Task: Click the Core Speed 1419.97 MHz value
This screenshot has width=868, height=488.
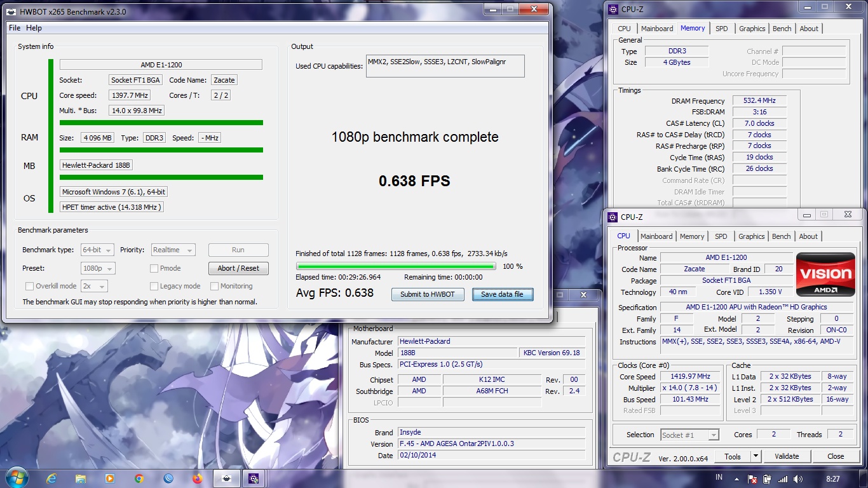Action: coord(691,377)
